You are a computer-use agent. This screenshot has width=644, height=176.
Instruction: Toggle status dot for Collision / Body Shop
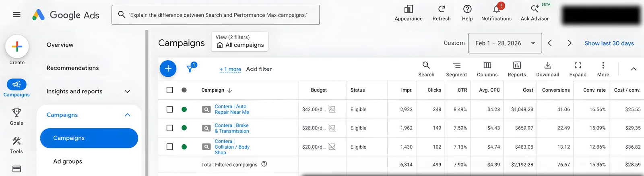184,147
